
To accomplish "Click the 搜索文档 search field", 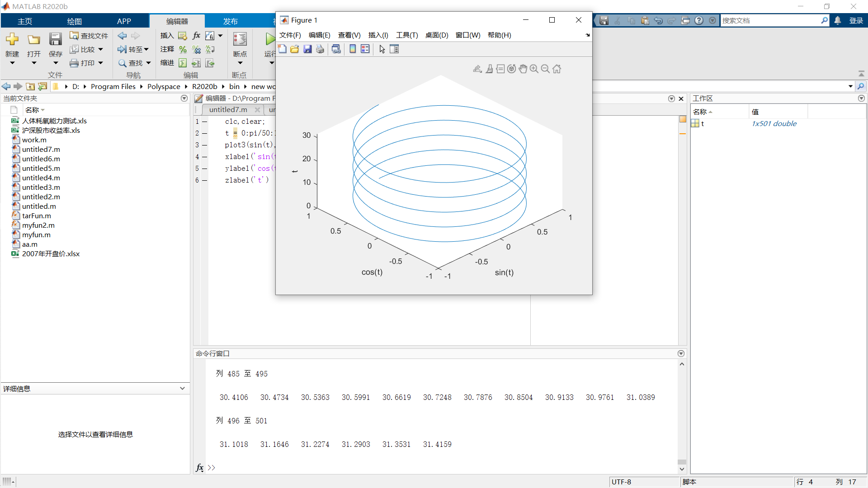I will click(769, 21).
